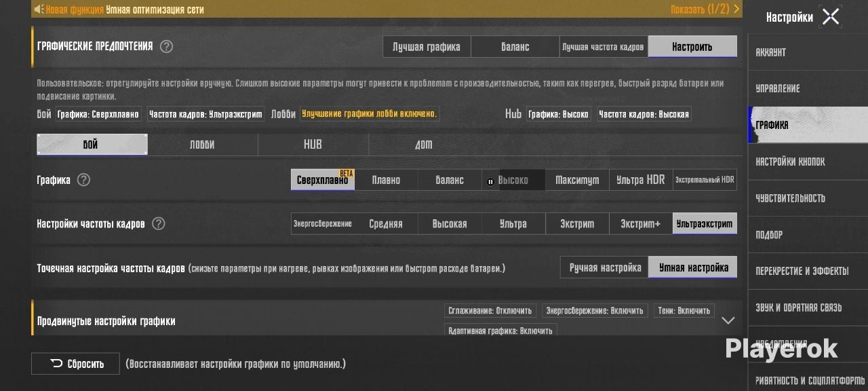Choose Максимум graphics quality

coord(577,180)
